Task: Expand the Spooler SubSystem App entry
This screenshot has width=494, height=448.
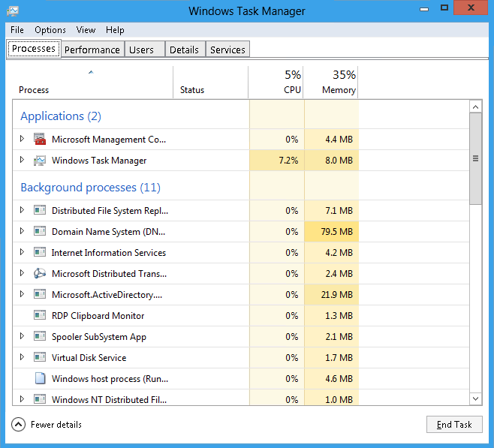Action: (22, 336)
